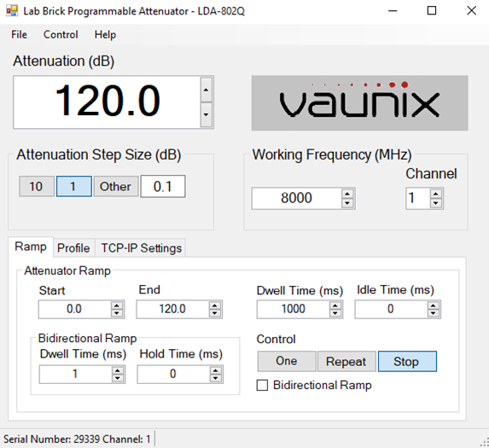Increase attenuation with the up arrow
This screenshot has height=448, width=489.
tap(207, 90)
